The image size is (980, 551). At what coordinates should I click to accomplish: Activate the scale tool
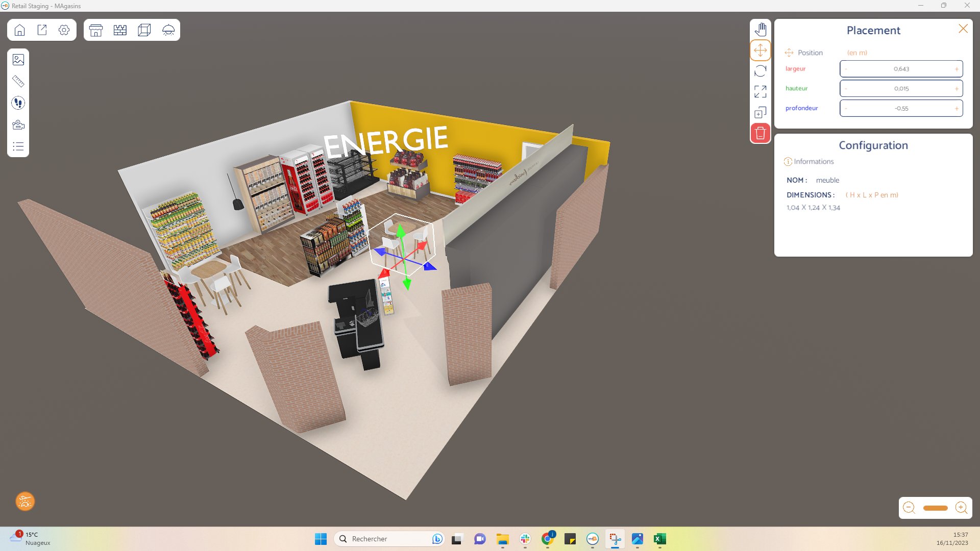pos(760,92)
